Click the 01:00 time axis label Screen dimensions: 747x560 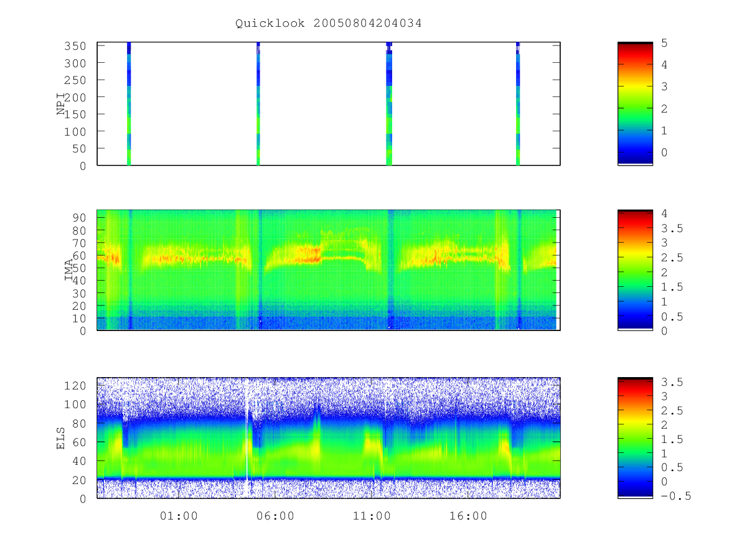[179, 516]
